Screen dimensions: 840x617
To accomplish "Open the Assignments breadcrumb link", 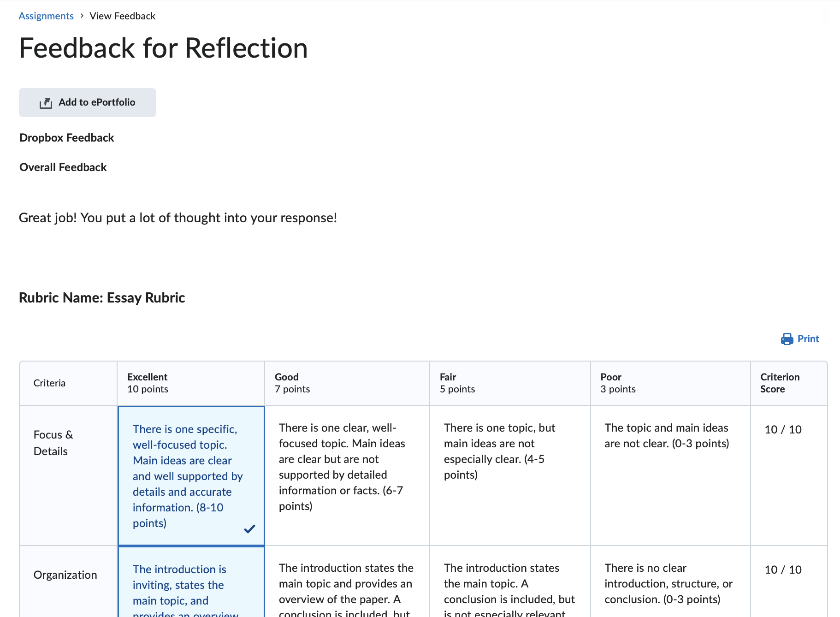I will (x=46, y=16).
